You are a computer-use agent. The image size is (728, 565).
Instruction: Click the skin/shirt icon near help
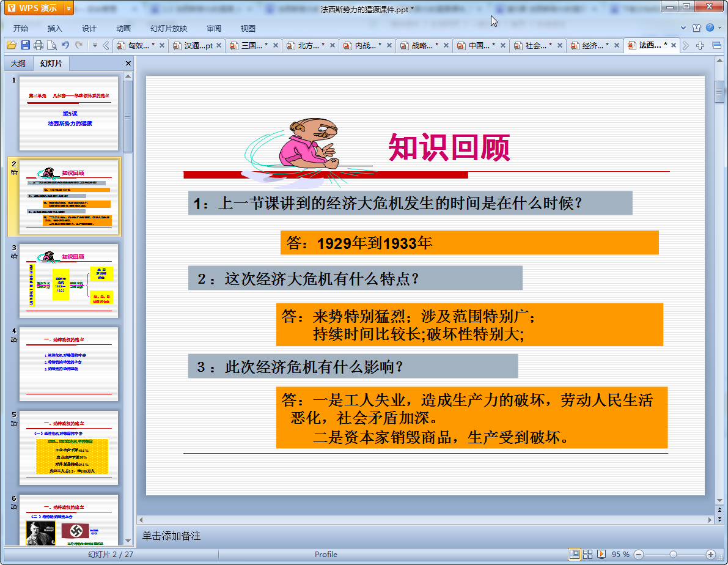(696, 28)
